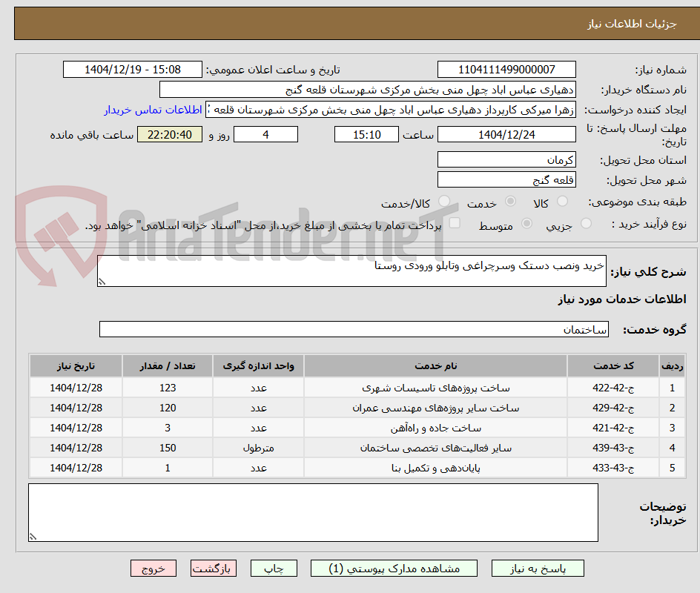The height and width of the screenshot is (593, 700).
Task: Click the واحد اندازه گیری column header
Action: pyautogui.click(x=259, y=366)
